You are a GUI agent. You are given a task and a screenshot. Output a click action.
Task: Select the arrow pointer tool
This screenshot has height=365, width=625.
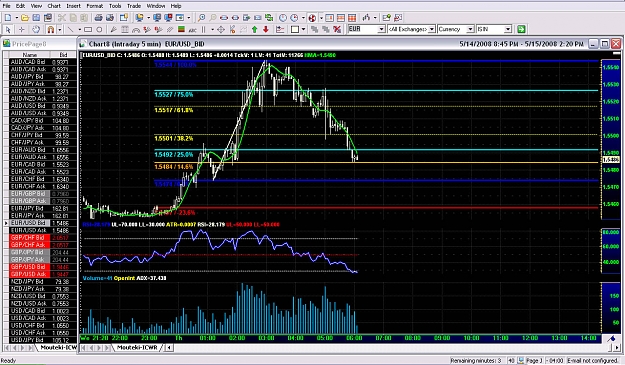point(8,29)
